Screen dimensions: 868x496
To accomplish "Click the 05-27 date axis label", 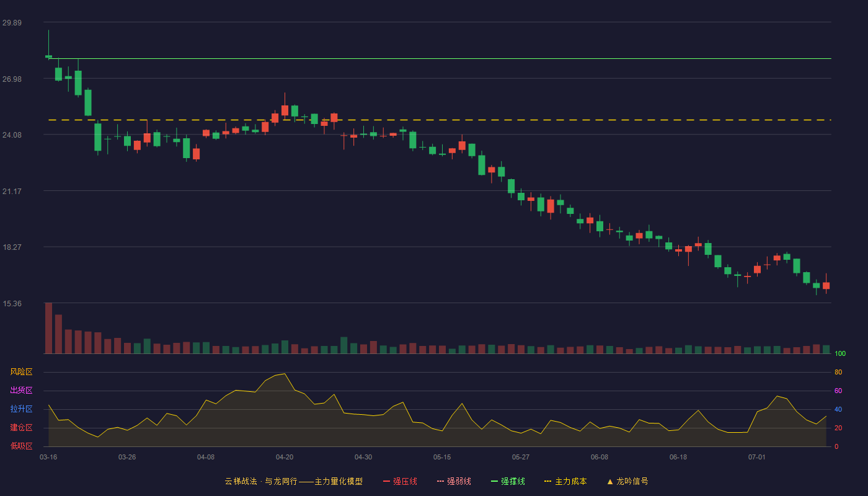I will (x=521, y=457).
